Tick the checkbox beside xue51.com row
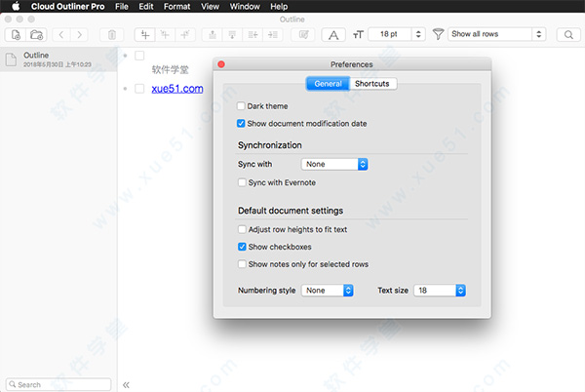Image resolution: width=585 pixels, height=392 pixels. tap(139, 89)
